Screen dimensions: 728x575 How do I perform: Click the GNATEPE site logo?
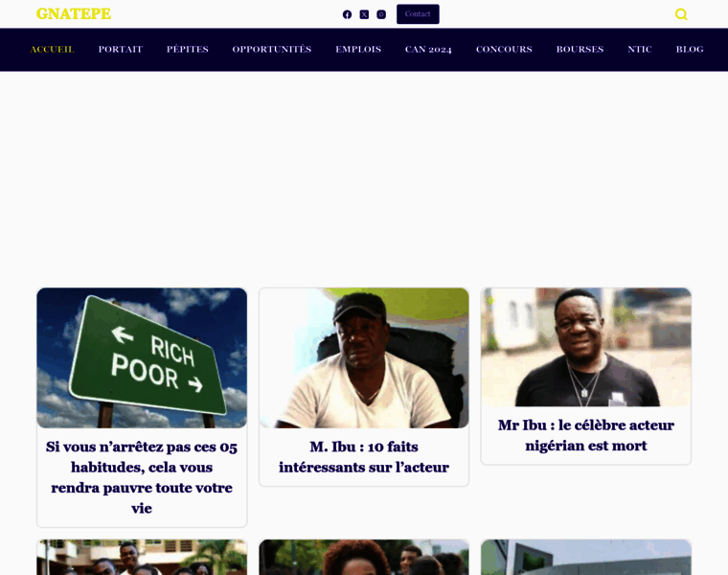click(x=74, y=14)
